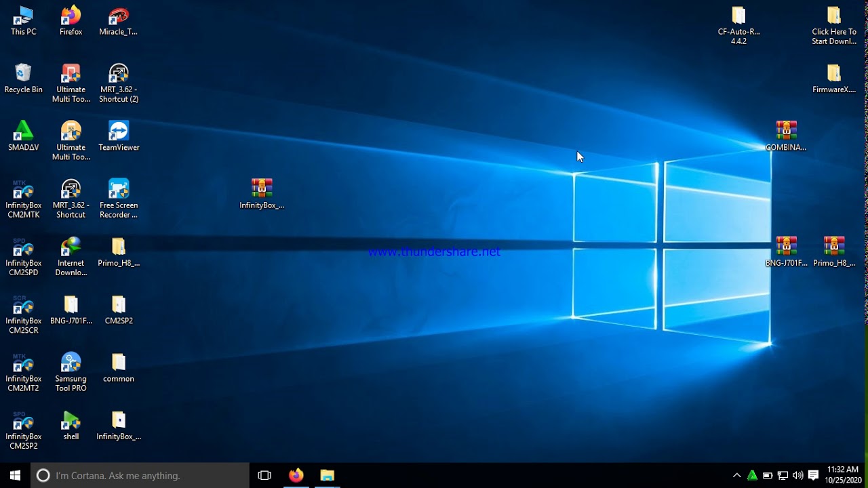Image resolution: width=868 pixels, height=488 pixels.
Task: Select the Miracle_T... desktop shortcut
Action: coord(119,21)
